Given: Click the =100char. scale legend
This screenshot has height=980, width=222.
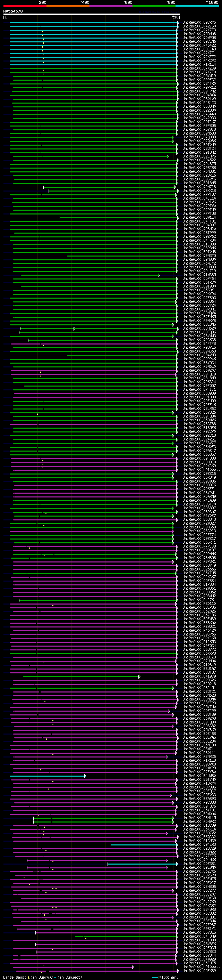Looking at the screenshot, I should click(x=165, y=977).
